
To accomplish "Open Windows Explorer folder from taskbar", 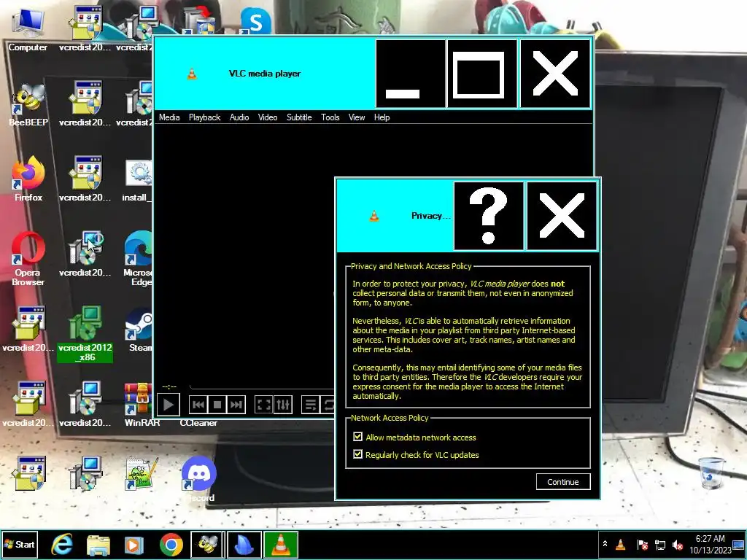I will [x=98, y=545].
